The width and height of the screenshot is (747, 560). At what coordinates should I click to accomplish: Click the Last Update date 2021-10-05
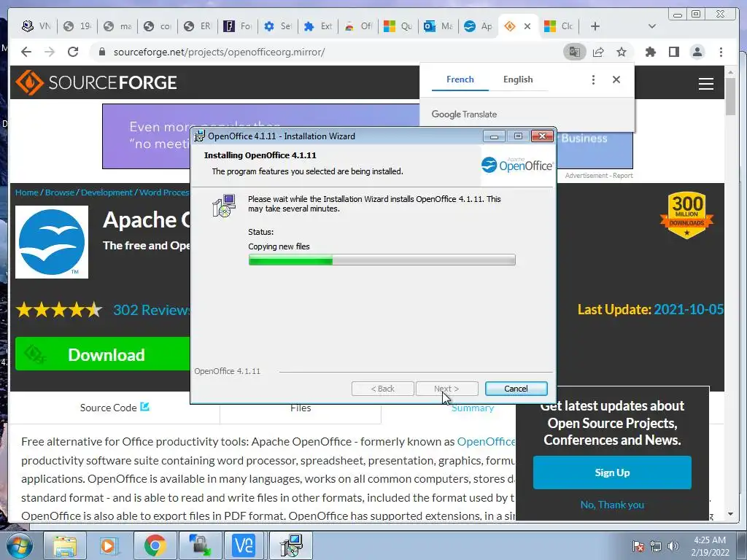[x=689, y=309]
